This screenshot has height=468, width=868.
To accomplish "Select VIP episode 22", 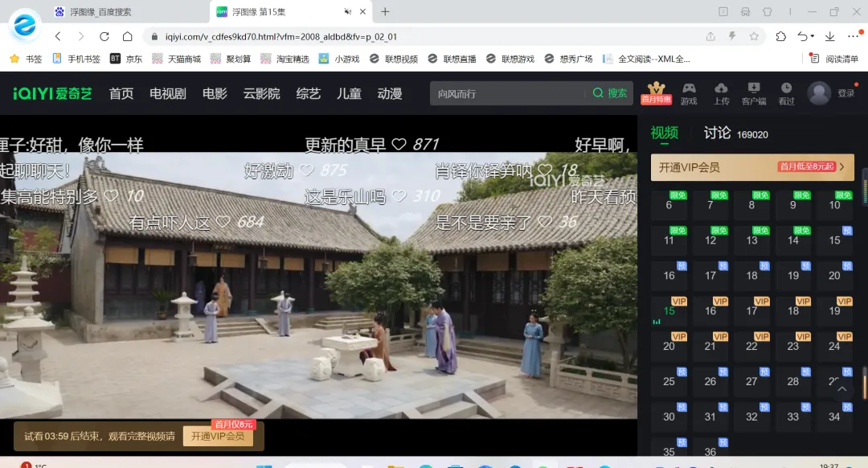I will click(751, 346).
